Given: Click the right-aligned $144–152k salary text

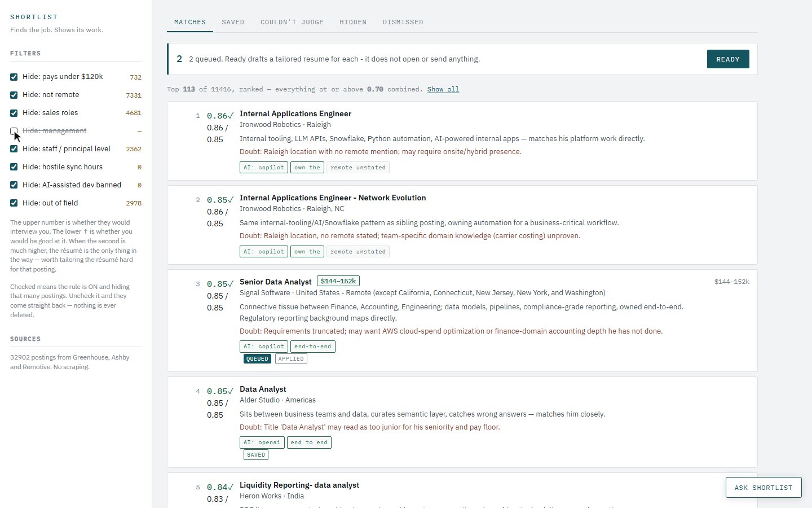Looking at the screenshot, I should (732, 282).
